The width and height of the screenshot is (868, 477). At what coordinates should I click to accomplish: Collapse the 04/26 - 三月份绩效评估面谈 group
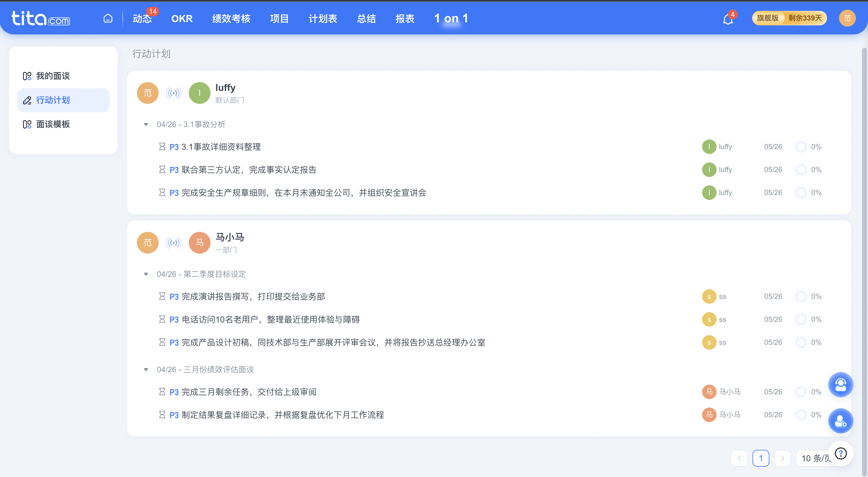(146, 370)
